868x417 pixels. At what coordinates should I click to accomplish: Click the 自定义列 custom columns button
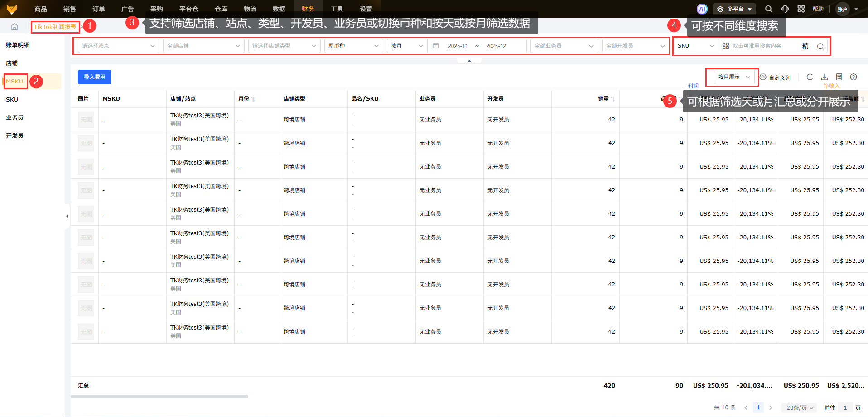775,78
